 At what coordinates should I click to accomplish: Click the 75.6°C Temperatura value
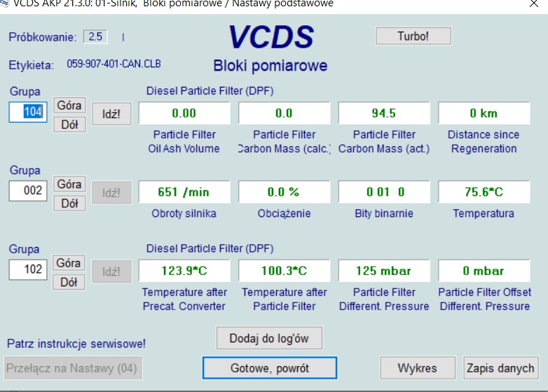pos(484,192)
